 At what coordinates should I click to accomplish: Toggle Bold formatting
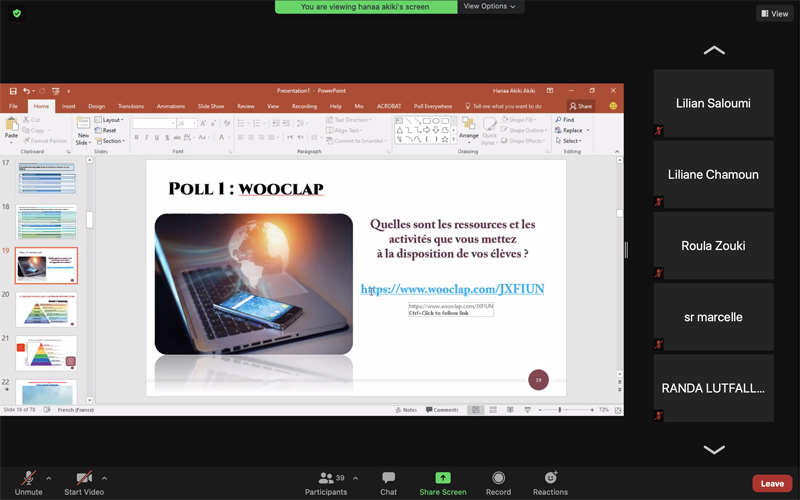click(x=137, y=137)
